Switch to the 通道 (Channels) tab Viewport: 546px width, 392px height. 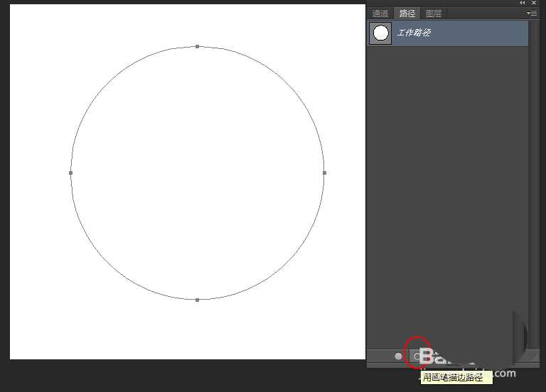(380, 13)
